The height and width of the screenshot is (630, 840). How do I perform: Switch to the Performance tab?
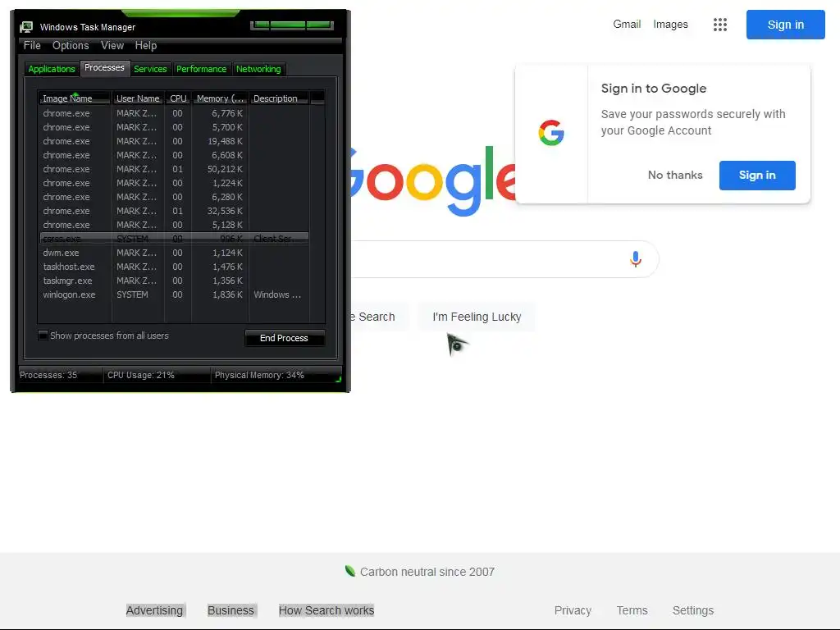pyautogui.click(x=202, y=69)
